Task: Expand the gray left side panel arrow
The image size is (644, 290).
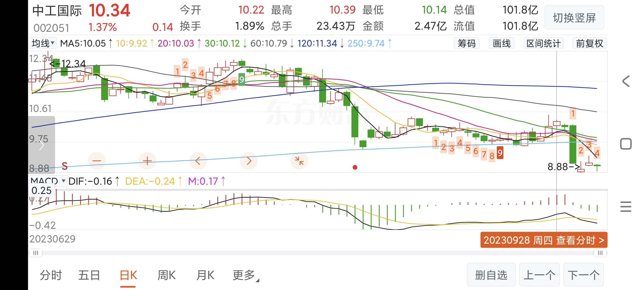Action: click(x=42, y=145)
